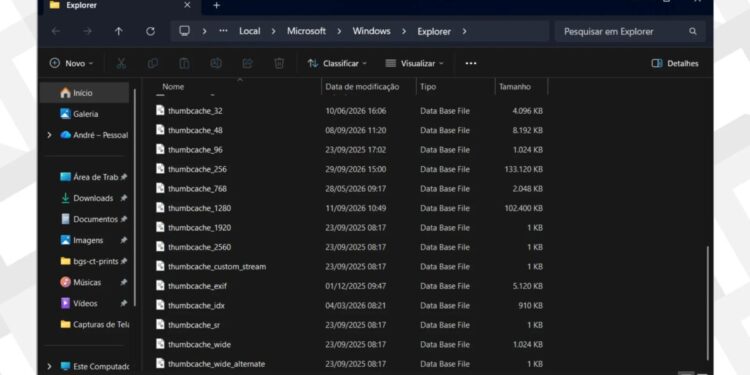The image size is (750, 375).
Task: Close the Explorer tab
Action: pos(187,5)
